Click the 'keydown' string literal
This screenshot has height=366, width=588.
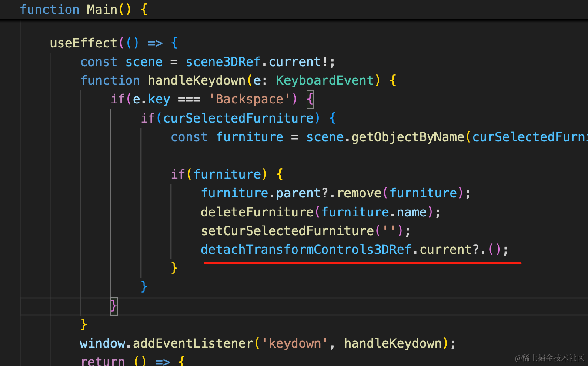(x=294, y=343)
